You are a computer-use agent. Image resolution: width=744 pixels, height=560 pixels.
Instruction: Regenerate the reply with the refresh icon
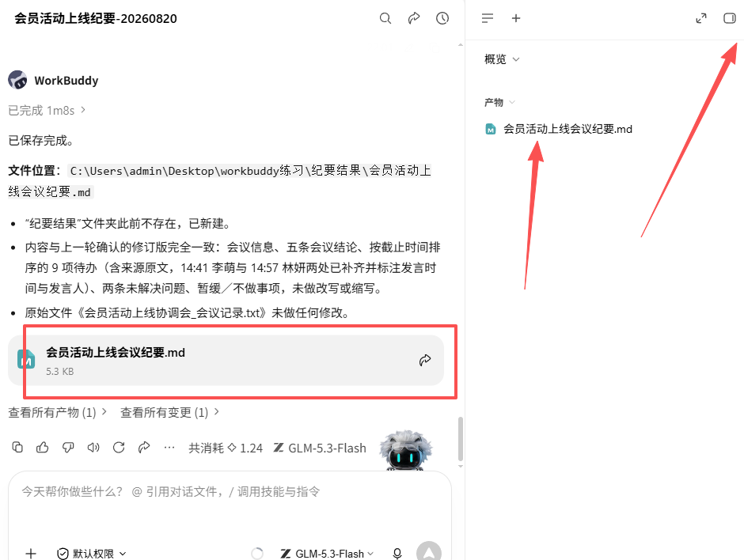pos(119,447)
